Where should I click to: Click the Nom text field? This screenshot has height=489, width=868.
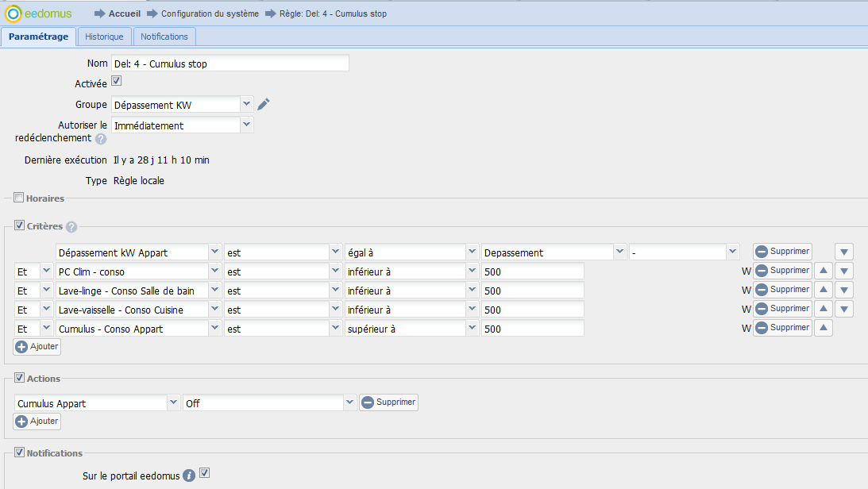[x=230, y=64]
